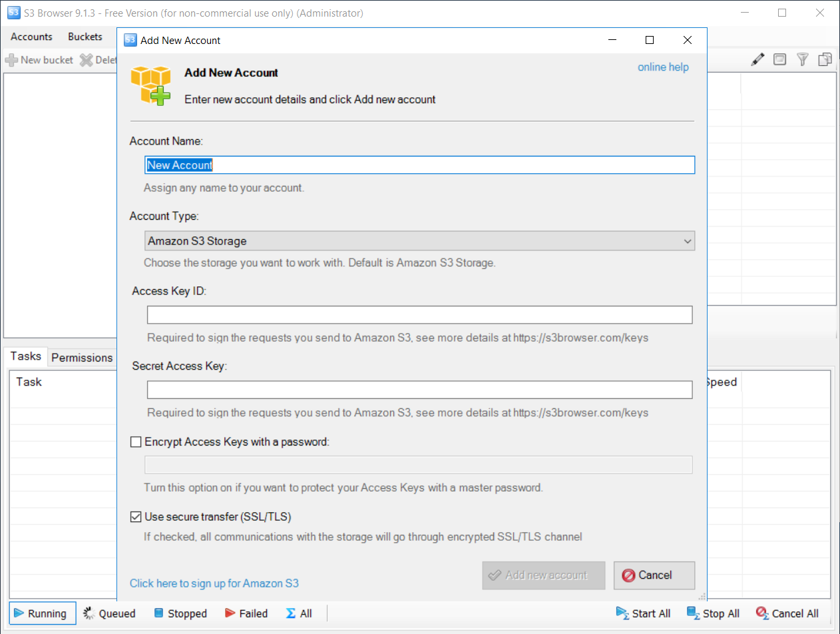Show Running tasks filter

point(43,613)
